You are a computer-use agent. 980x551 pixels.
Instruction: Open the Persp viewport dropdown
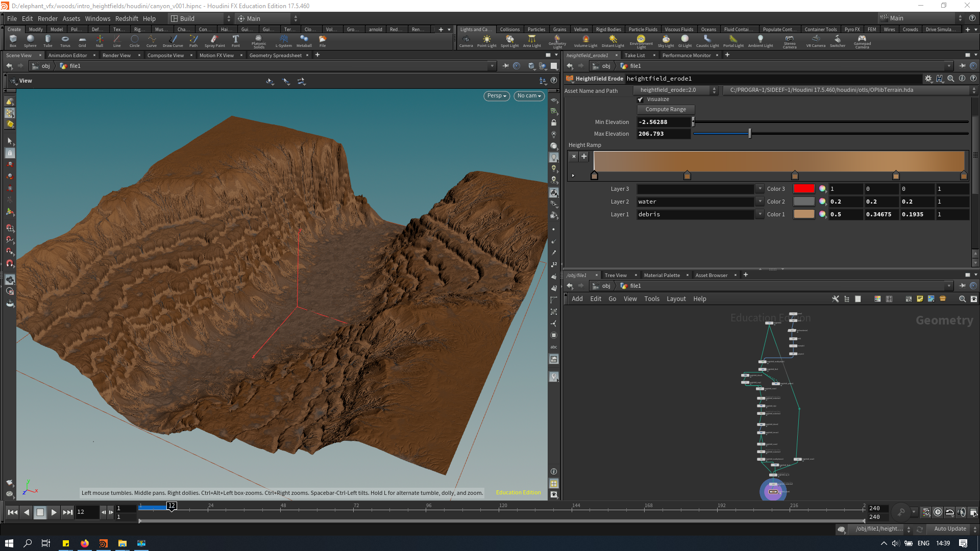point(496,96)
